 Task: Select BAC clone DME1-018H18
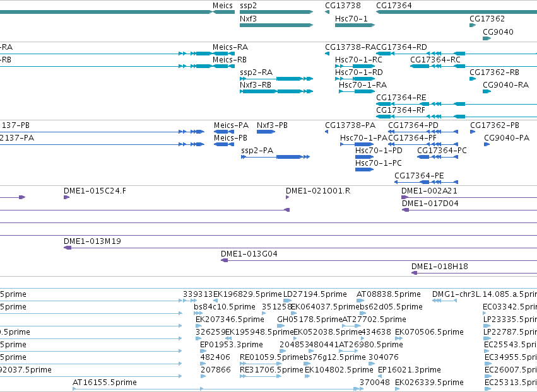(x=440, y=267)
